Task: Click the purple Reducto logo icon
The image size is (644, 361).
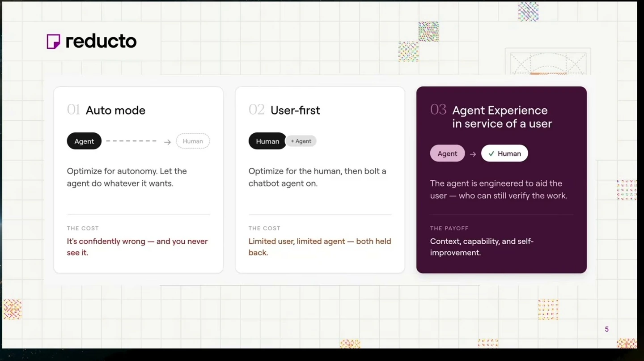Action: (x=53, y=42)
